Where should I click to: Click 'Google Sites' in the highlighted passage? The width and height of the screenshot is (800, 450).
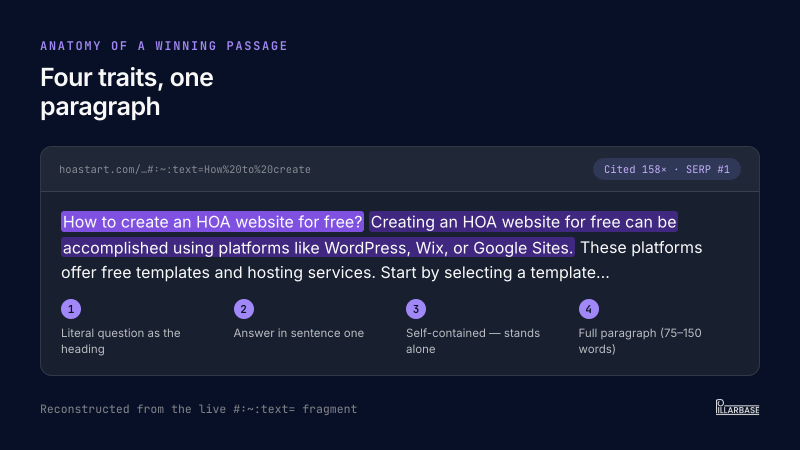click(523, 248)
